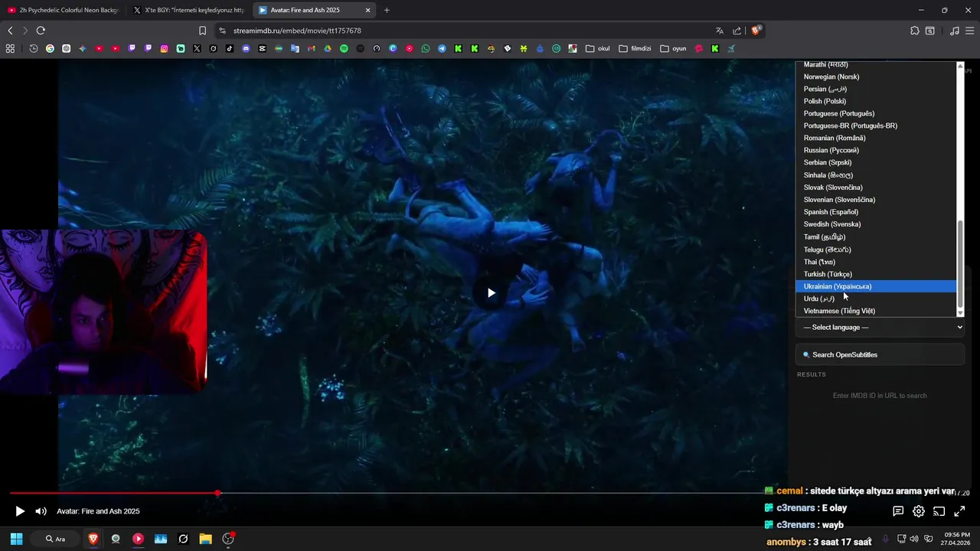Open the 'oyun' bookmarks folder
This screenshot has width=980, height=551.
coord(673,48)
